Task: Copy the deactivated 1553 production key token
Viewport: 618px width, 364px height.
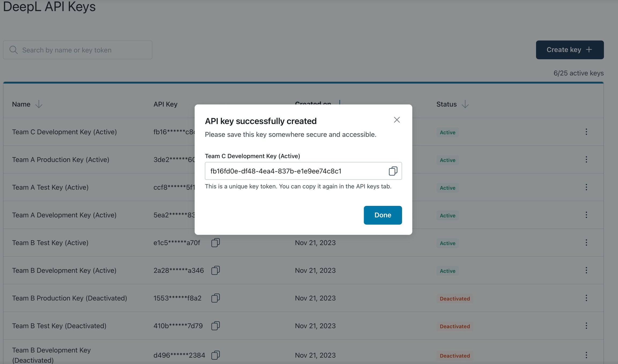Action: pyautogui.click(x=215, y=298)
